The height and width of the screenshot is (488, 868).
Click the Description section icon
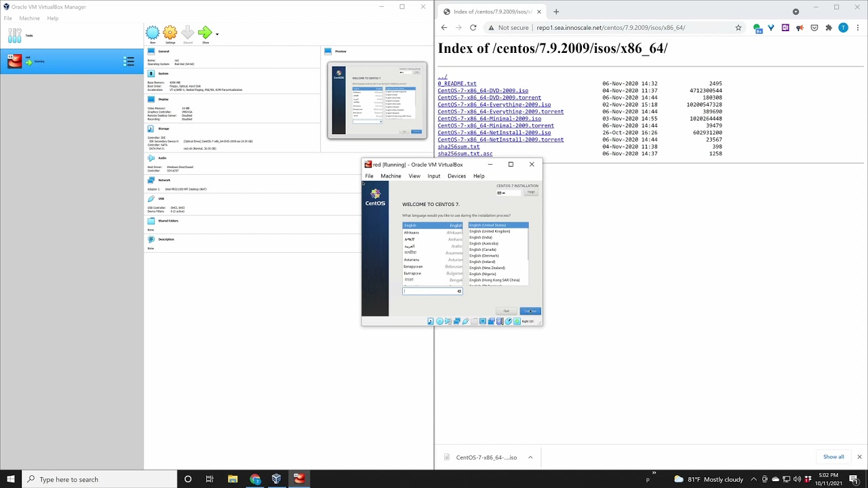pyautogui.click(x=151, y=239)
